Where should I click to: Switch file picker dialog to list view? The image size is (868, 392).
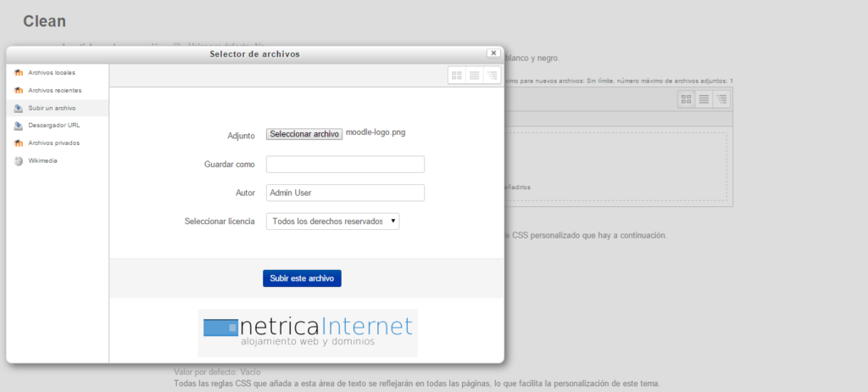coord(474,76)
